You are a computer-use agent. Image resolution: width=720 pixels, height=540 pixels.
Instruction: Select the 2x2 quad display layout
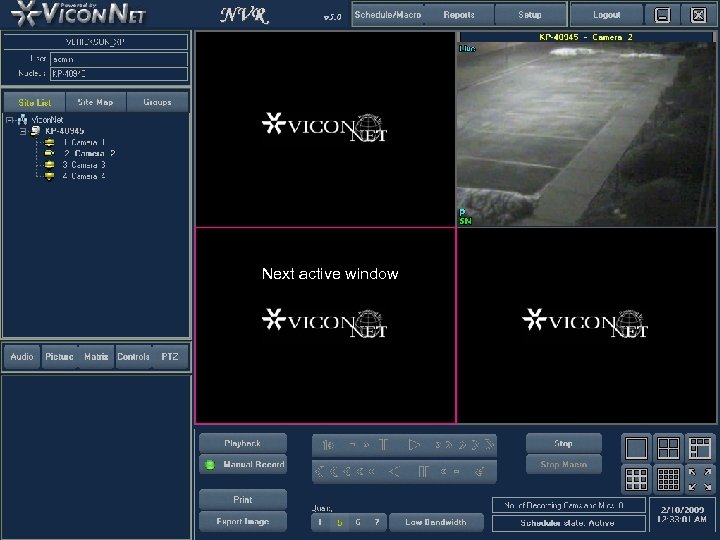tap(668, 448)
